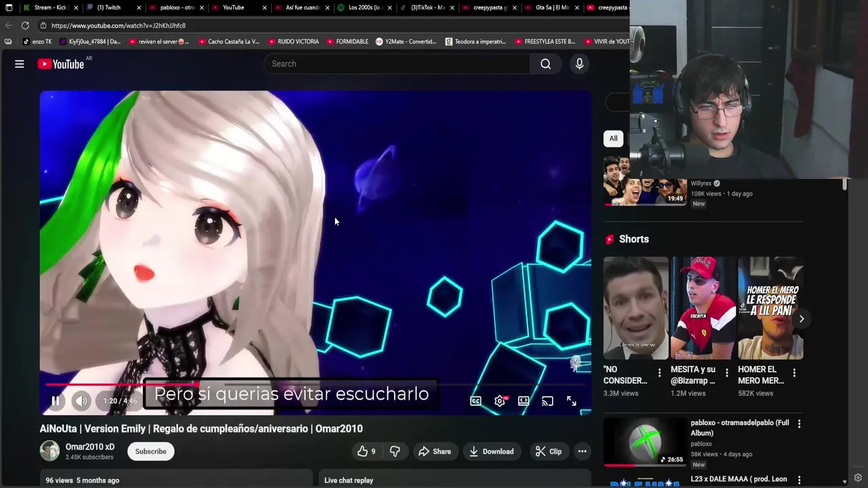Open the 'FORMIDABLE' bookmark
The height and width of the screenshot is (488, 868).
click(x=347, y=41)
